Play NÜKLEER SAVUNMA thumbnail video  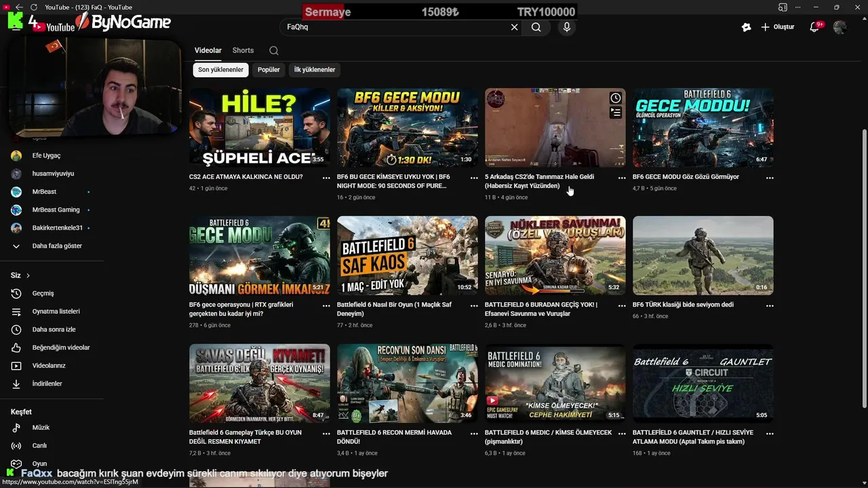[x=555, y=256]
